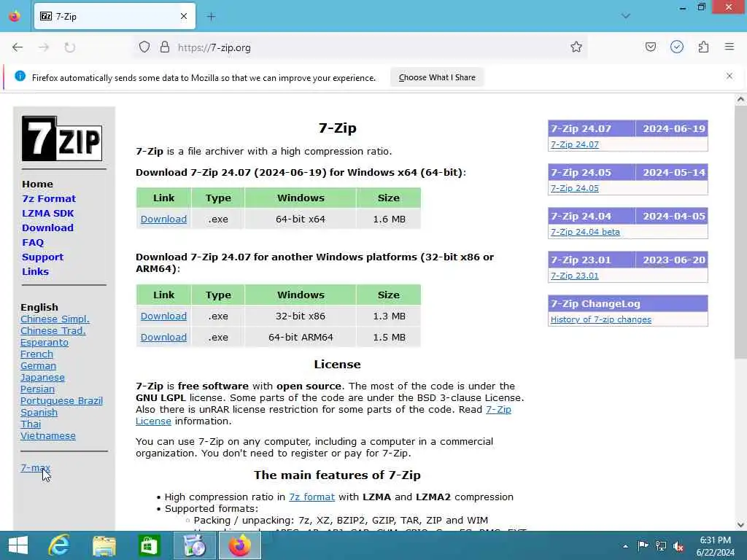Open the Firefox hamburger application menu

coord(729,47)
